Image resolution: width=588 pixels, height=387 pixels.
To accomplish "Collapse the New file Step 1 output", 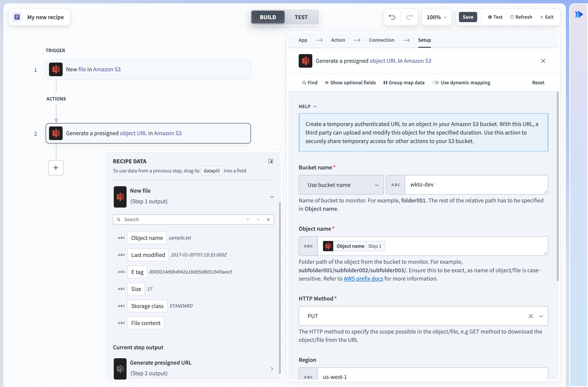I will pos(272,197).
